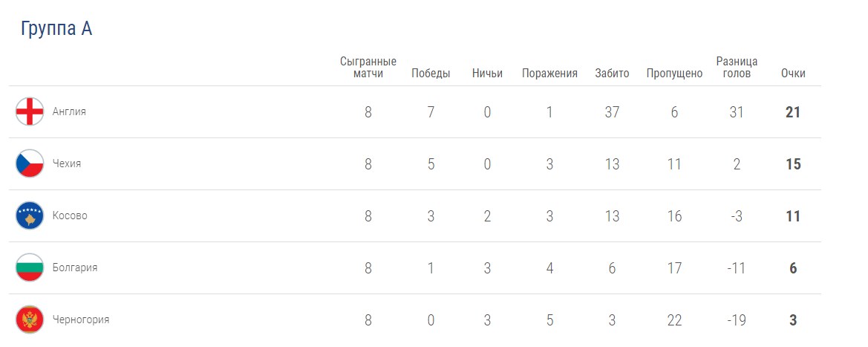Click the Очки column header
868x347 pixels.
(x=793, y=74)
